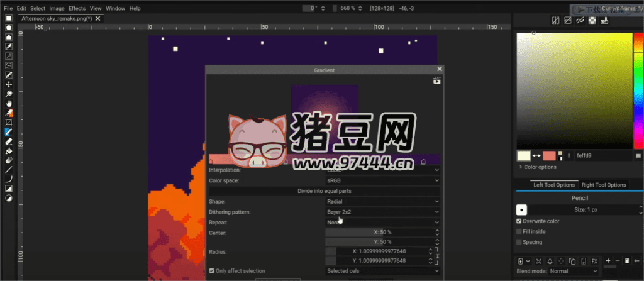The width and height of the screenshot is (644, 281).
Task: Select the Rectangular Selection tool
Action: 9,18
